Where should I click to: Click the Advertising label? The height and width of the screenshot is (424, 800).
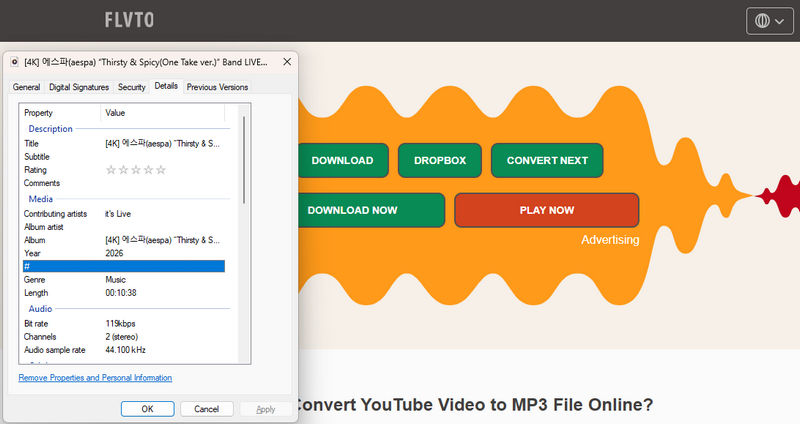coord(610,240)
